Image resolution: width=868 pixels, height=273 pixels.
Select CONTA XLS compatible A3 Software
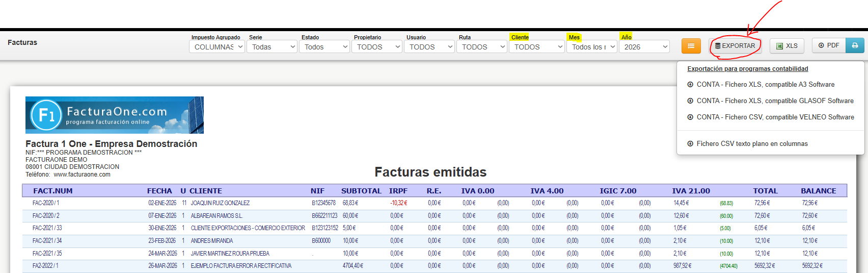(x=765, y=85)
